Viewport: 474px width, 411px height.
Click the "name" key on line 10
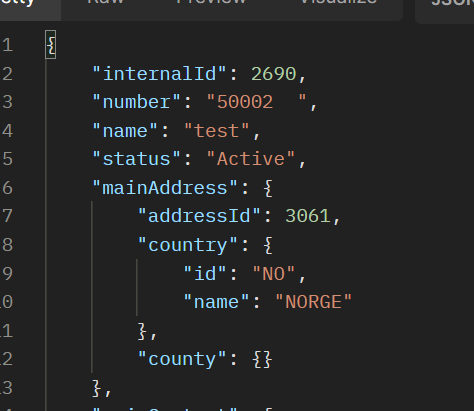point(217,302)
